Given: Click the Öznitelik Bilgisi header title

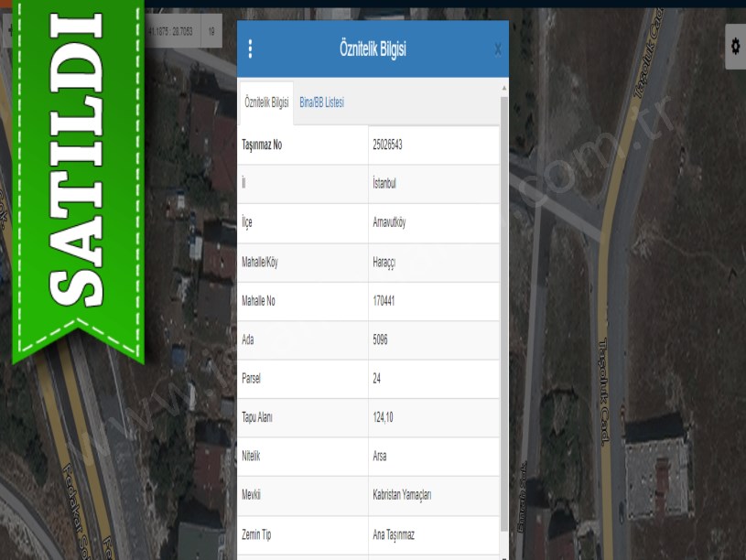Looking at the screenshot, I should (373, 49).
